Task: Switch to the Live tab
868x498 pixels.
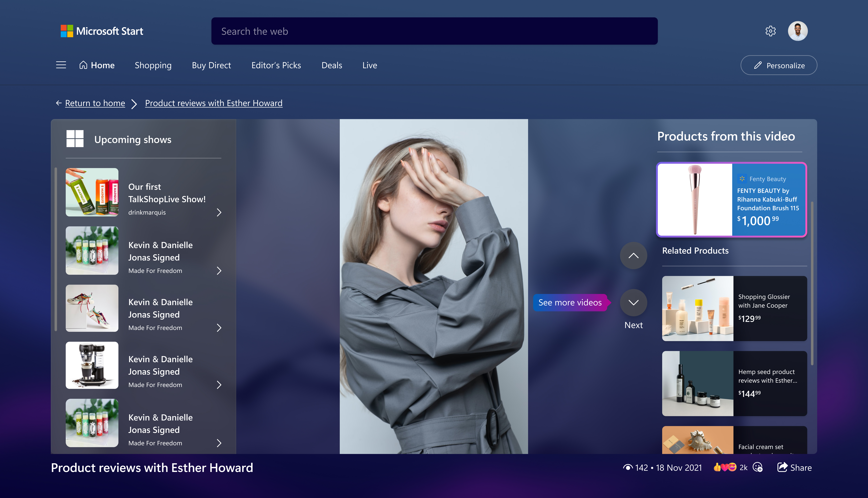Action: pos(370,65)
